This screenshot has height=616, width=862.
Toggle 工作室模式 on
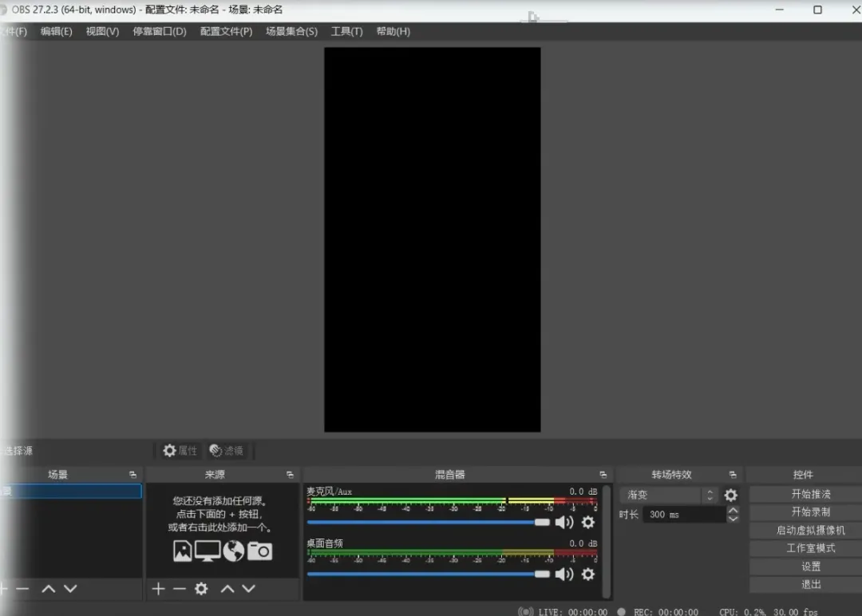[x=810, y=548]
